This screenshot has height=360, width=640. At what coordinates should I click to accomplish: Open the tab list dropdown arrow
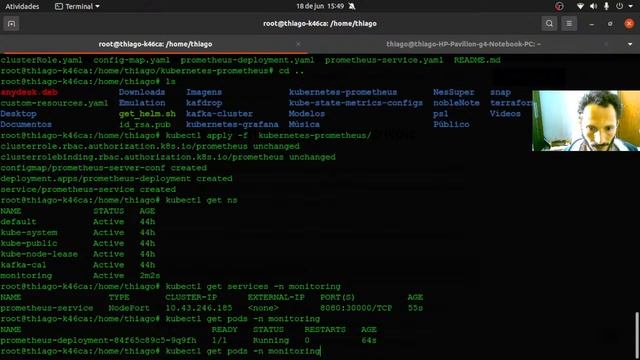(x=630, y=44)
